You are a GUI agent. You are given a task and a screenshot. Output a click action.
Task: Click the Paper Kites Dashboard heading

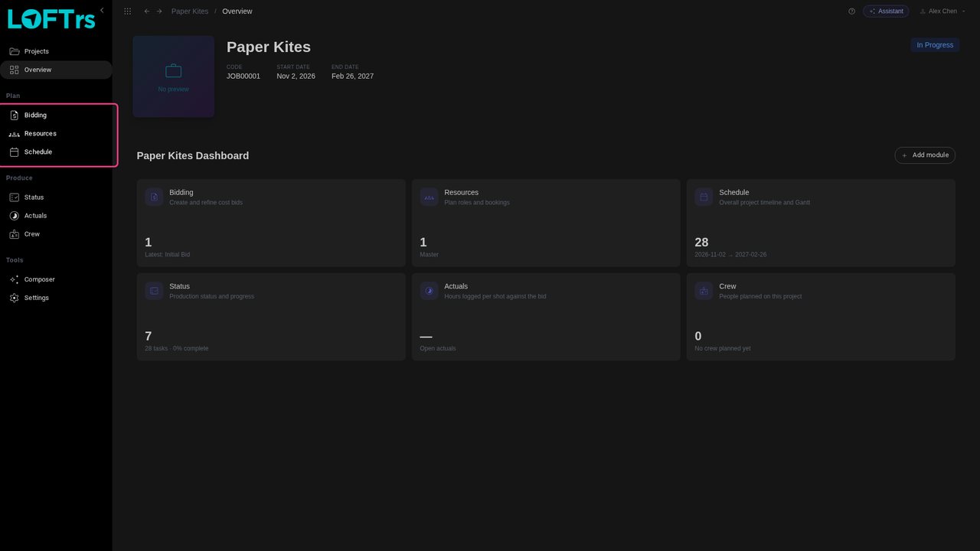(x=193, y=155)
